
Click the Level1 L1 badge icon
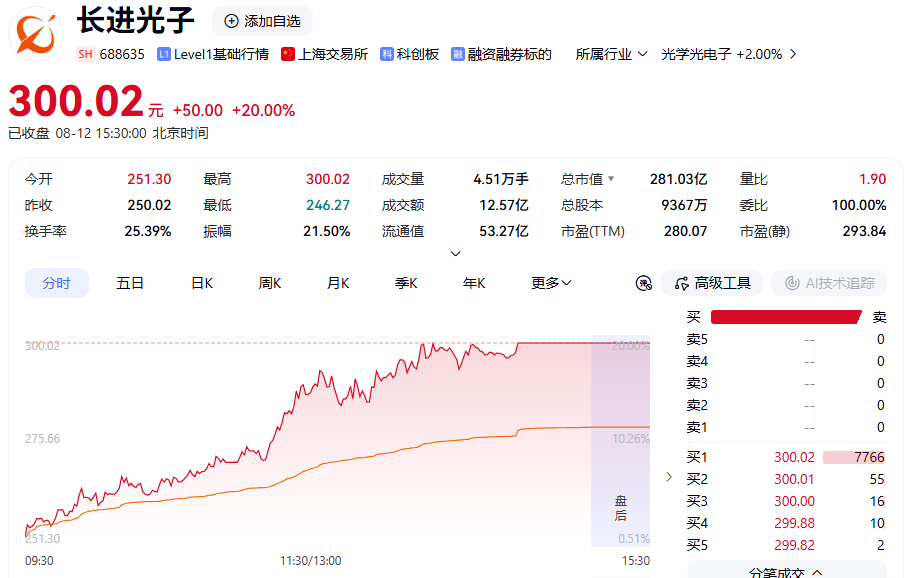[x=164, y=54]
